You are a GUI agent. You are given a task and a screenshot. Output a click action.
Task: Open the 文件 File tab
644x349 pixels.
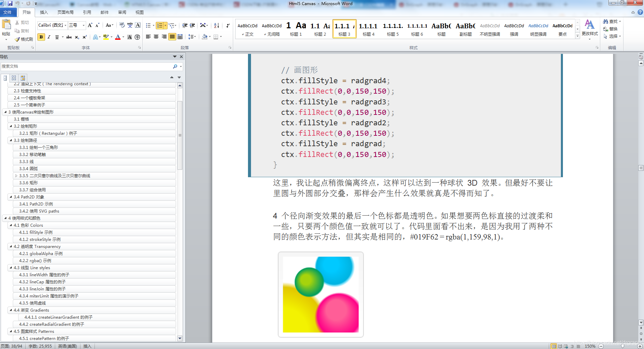pyautogui.click(x=7, y=12)
